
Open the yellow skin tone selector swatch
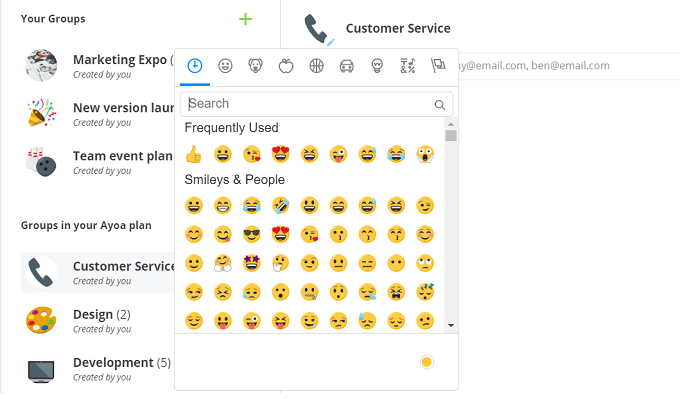(426, 362)
